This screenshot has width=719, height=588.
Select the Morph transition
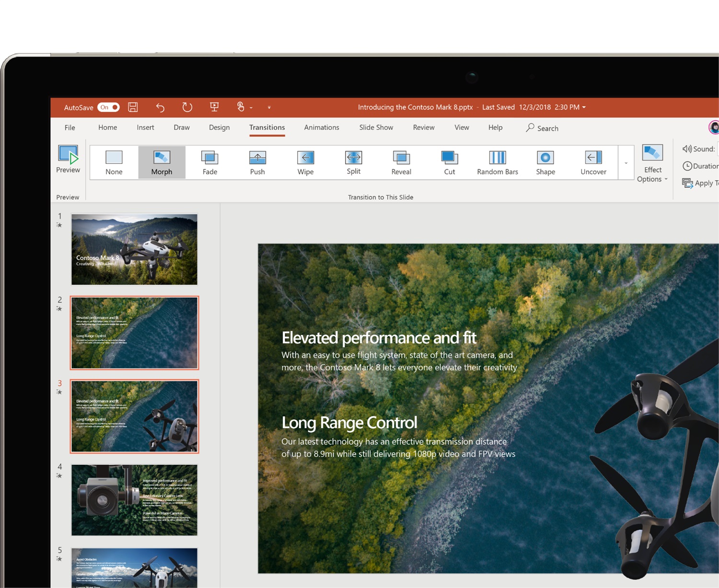coord(162,162)
